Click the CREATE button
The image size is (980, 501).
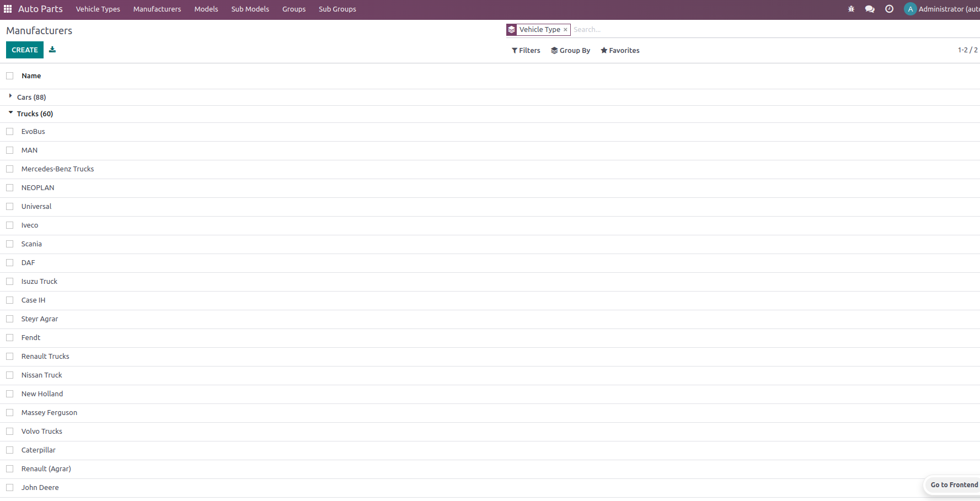tap(25, 50)
